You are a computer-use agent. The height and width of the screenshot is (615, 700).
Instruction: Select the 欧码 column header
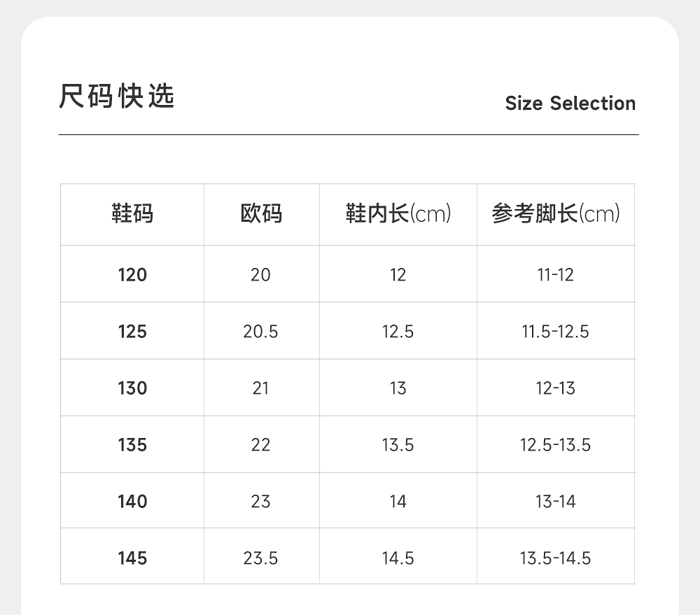coord(261,213)
